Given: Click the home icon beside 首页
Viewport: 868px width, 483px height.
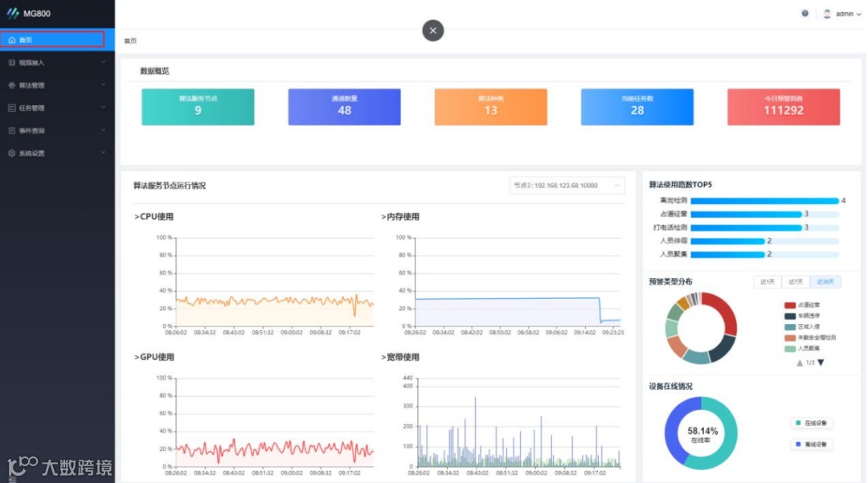Looking at the screenshot, I should tap(11, 40).
